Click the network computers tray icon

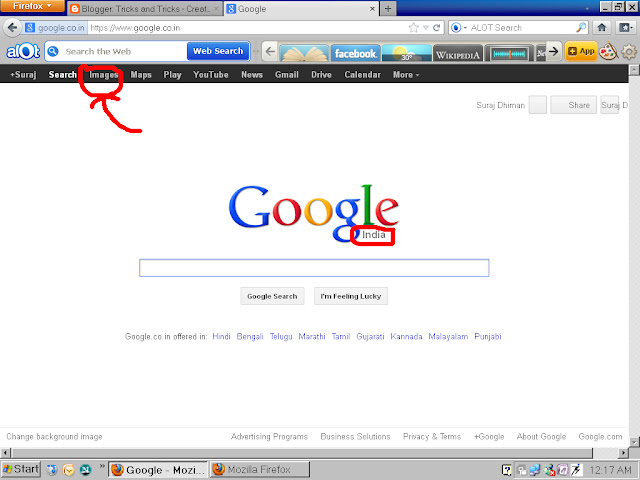coord(535,470)
